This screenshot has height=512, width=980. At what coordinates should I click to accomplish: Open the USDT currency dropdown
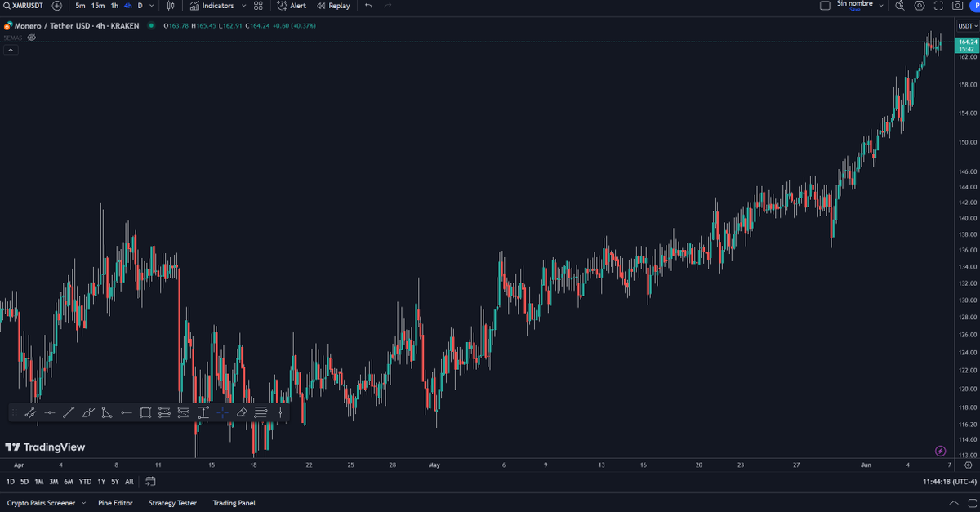click(968, 26)
